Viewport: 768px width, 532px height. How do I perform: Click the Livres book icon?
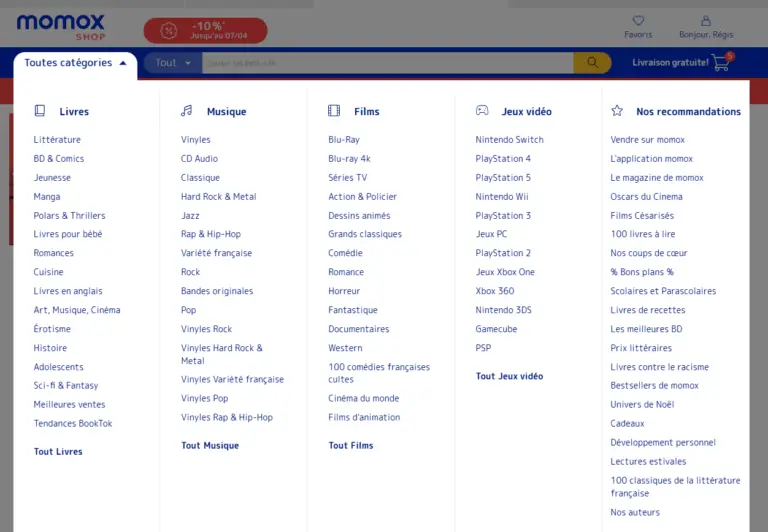[x=40, y=111]
